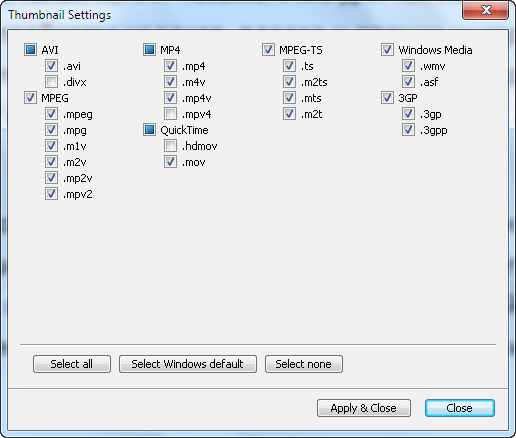The image size is (516, 438).
Task: Enable the .mpv4 extension checkbox
Action: click(170, 114)
